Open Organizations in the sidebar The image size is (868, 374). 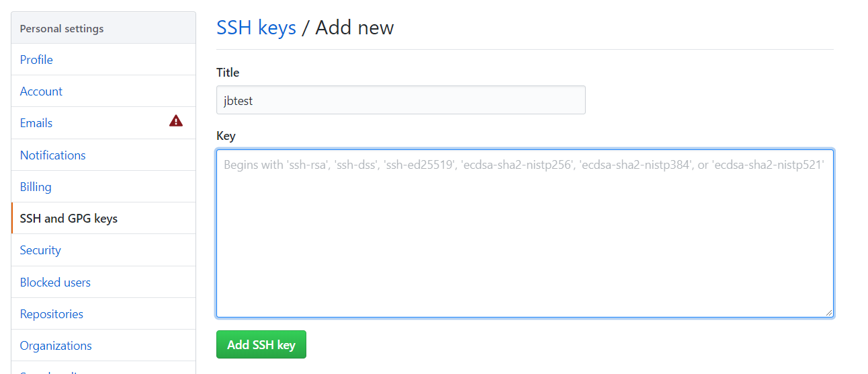click(56, 346)
